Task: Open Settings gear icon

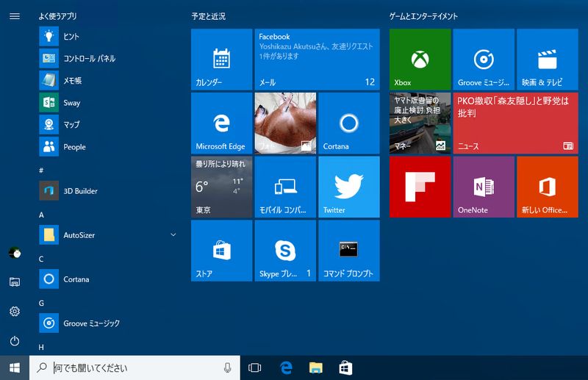Action: click(x=15, y=312)
